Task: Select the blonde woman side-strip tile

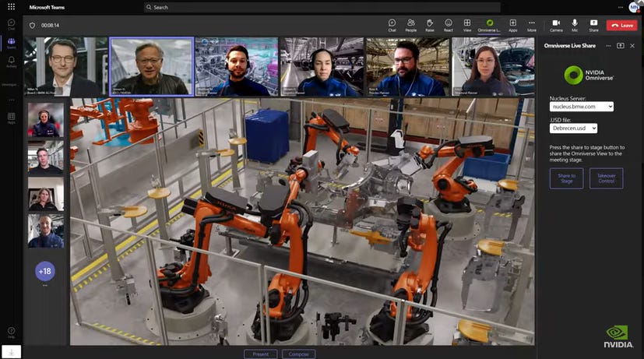Action: click(46, 194)
